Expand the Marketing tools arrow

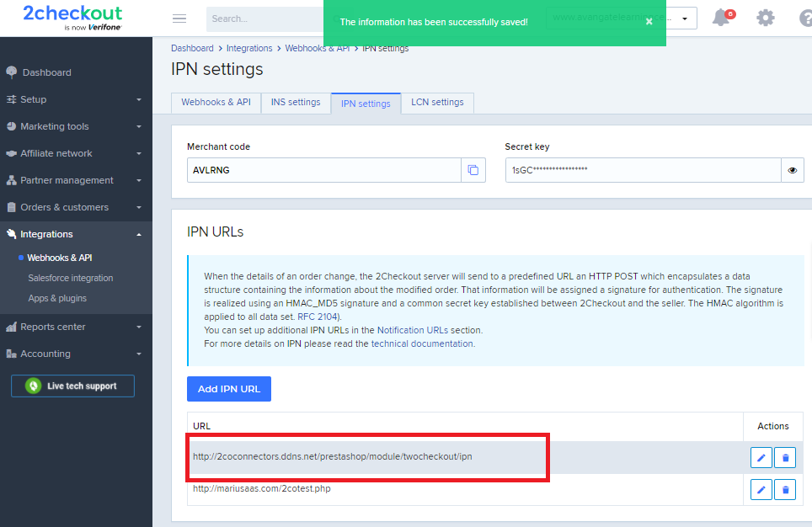click(x=139, y=126)
